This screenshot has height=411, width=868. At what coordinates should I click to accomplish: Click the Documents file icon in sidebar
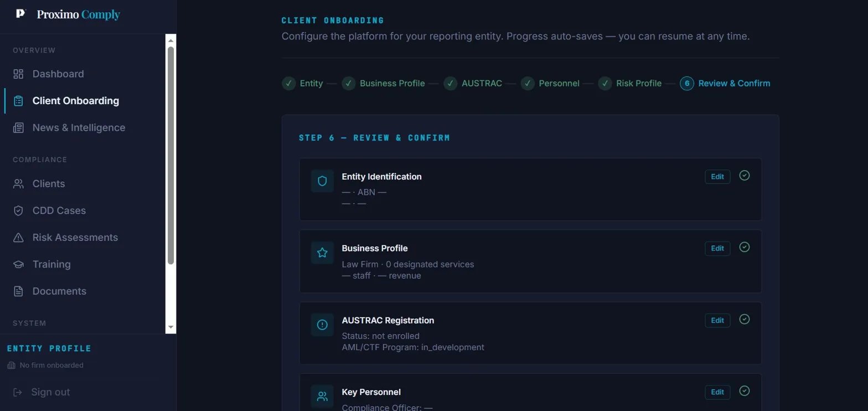18,291
